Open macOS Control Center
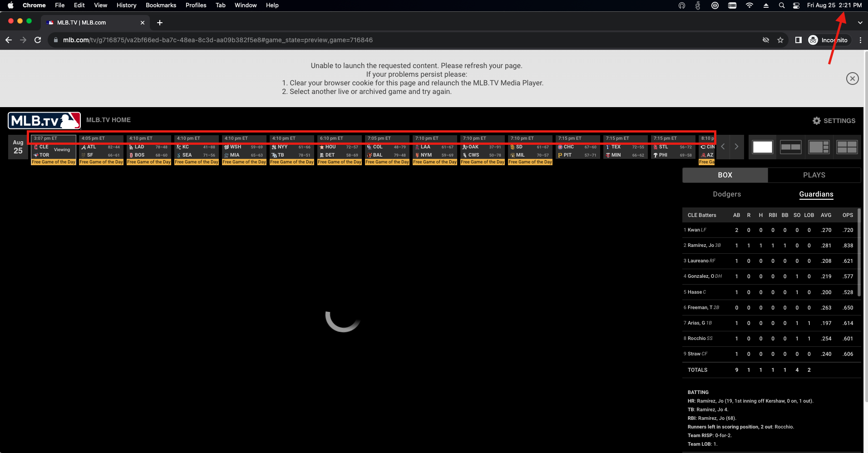This screenshot has width=868, height=453. click(x=796, y=5)
